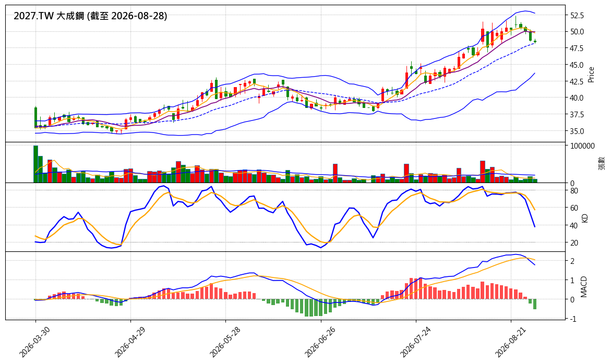The height and width of the screenshot is (364, 611).
Task: Click the 2026-05-28 date label
Action: click(224, 342)
